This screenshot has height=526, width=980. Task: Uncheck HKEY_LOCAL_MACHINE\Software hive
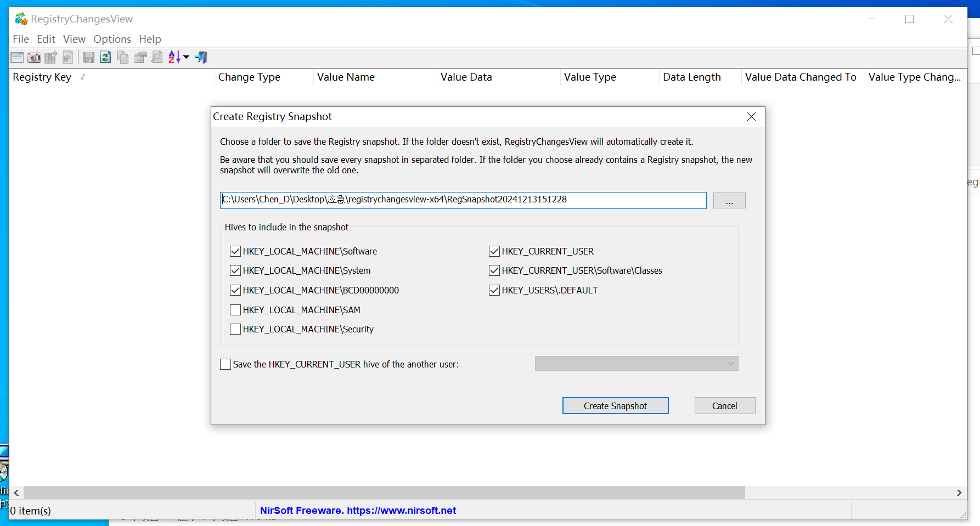tap(235, 251)
